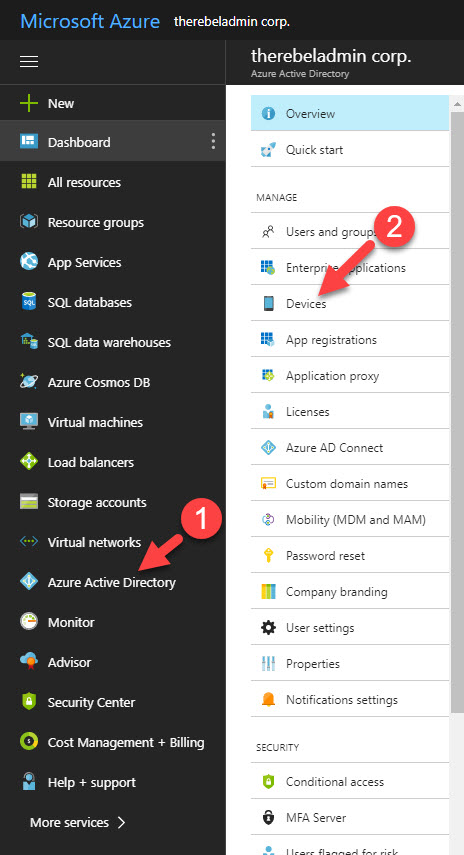Screen dimensions: 464x855
Task: Click the Resource groups cube icon
Action: [29, 222]
